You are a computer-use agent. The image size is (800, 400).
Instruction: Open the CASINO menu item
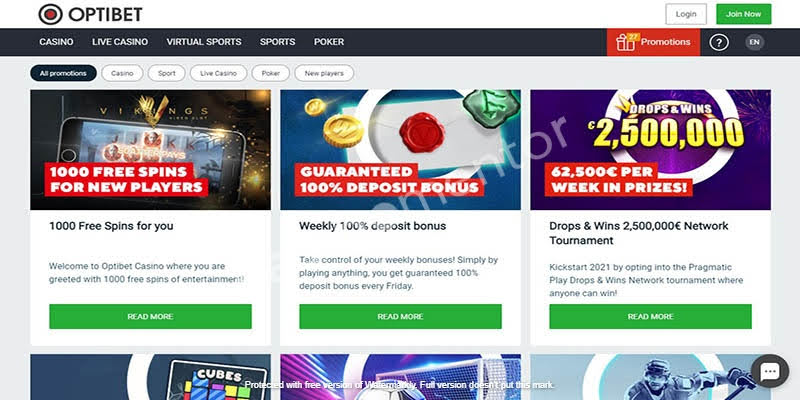tap(56, 42)
